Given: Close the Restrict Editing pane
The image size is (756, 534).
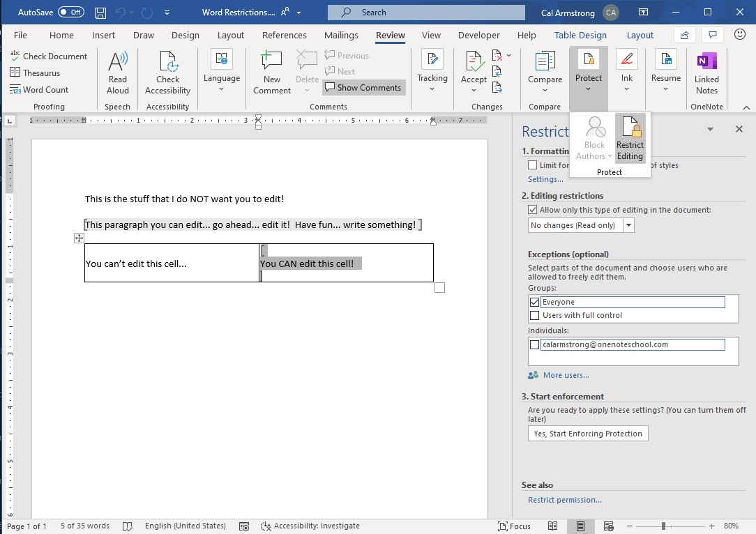Looking at the screenshot, I should coord(739,129).
